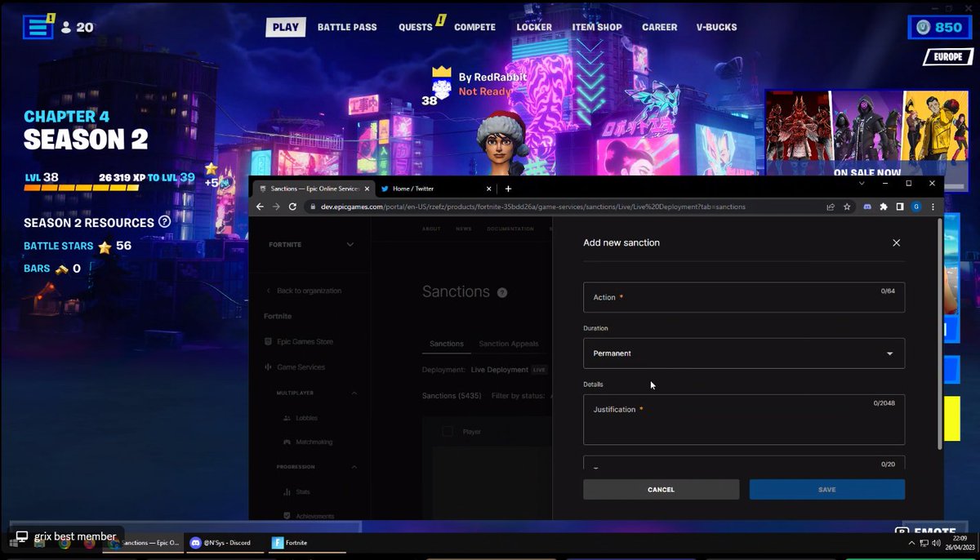
Task: Click the ABOUT link in portal header
Action: tap(431, 229)
